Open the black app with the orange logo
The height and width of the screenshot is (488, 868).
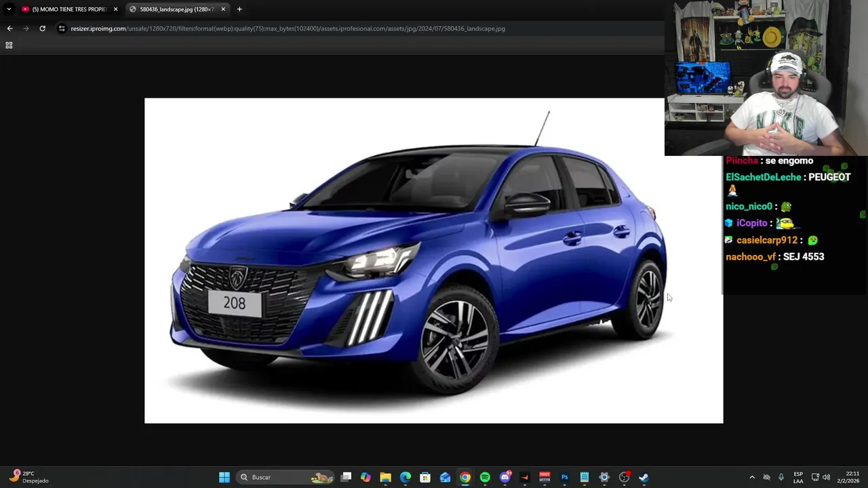(525, 477)
